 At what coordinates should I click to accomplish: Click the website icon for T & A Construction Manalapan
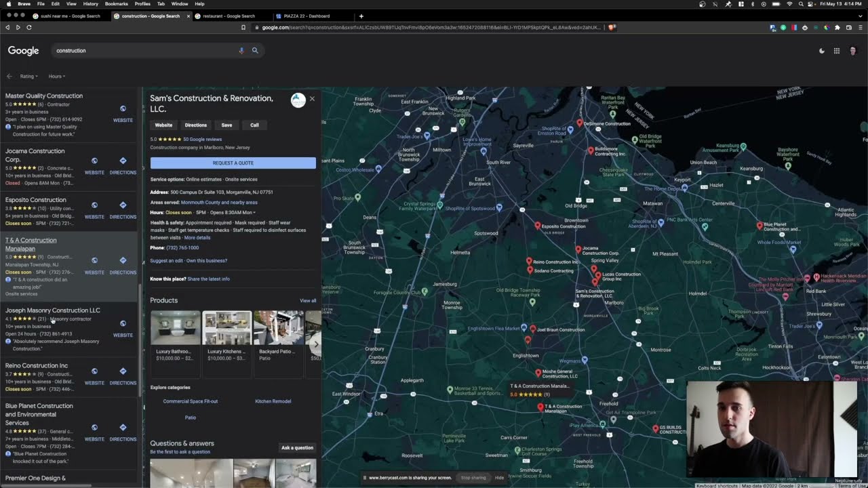click(94, 261)
